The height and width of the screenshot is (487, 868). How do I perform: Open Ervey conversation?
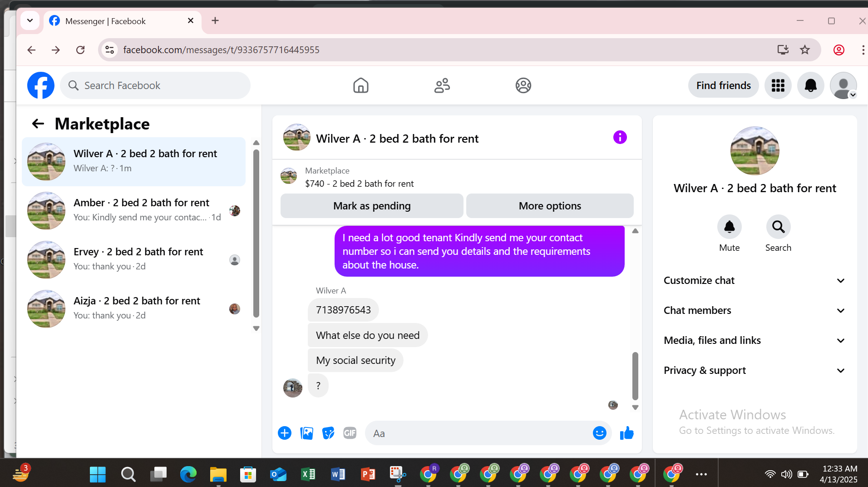pos(133,259)
